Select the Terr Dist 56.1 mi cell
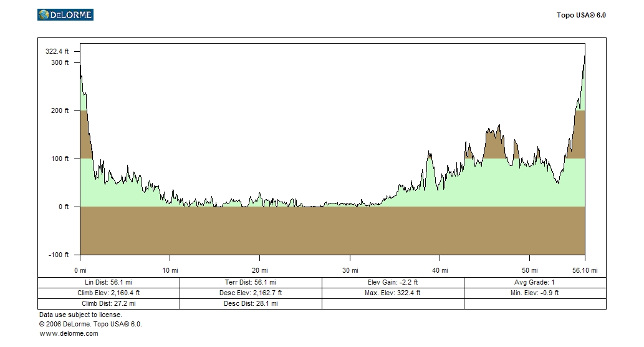This screenshot has height=347, width=644. [251, 282]
